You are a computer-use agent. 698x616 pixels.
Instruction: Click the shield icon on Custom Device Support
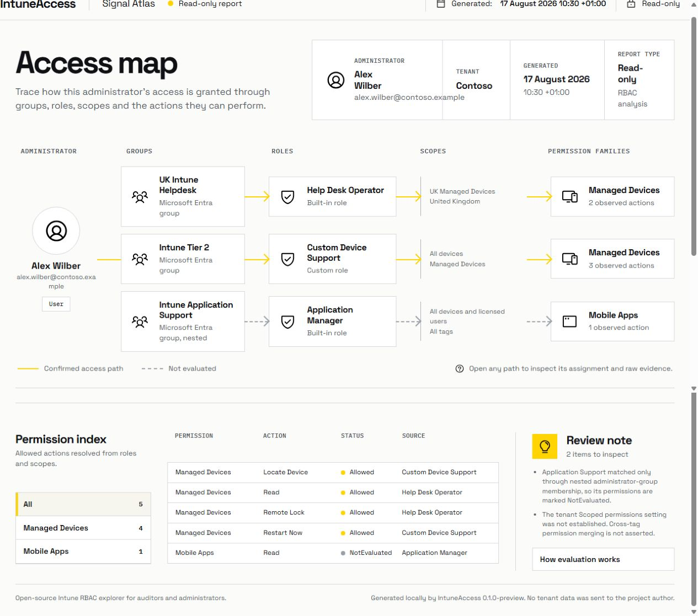pyautogui.click(x=287, y=259)
